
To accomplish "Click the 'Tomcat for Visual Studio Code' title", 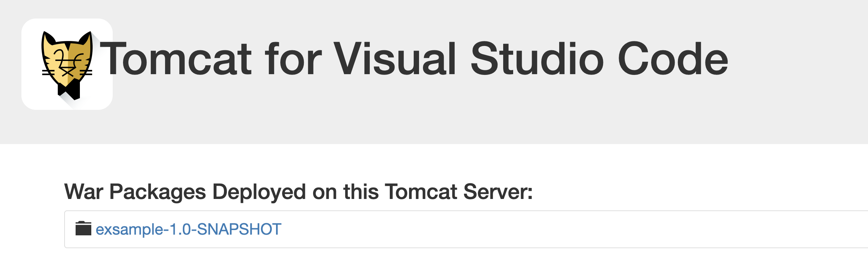I will pos(414,59).
